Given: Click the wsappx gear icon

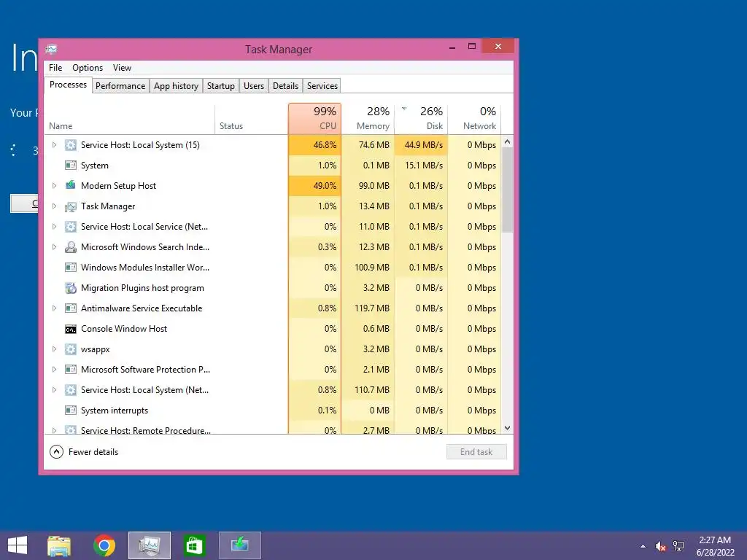Looking at the screenshot, I should (71, 349).
